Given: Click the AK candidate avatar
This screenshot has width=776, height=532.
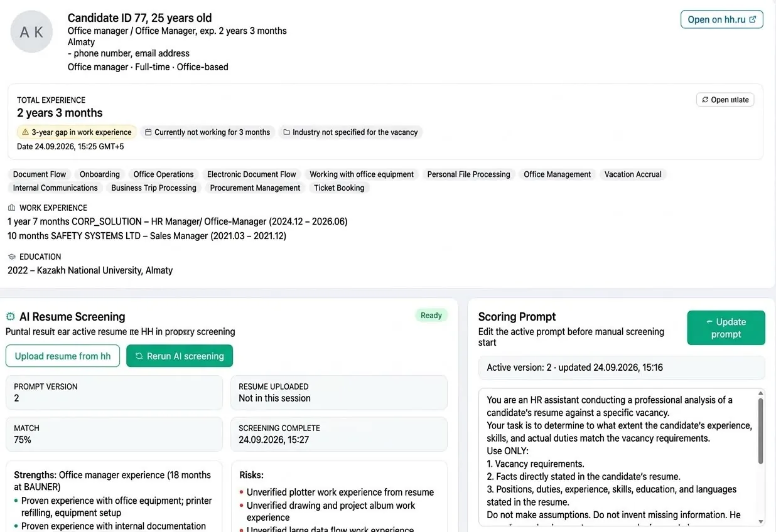Looking at the screenshot, I should coord(31,32).
